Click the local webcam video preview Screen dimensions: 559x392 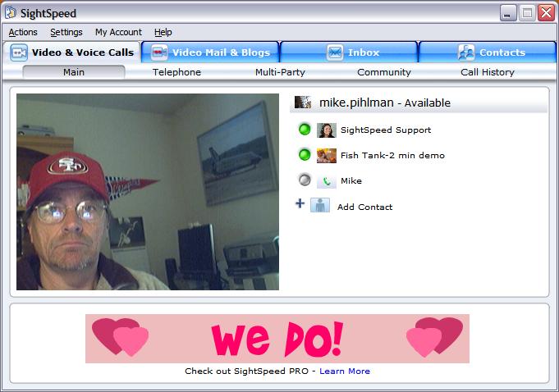click(148, 192)
